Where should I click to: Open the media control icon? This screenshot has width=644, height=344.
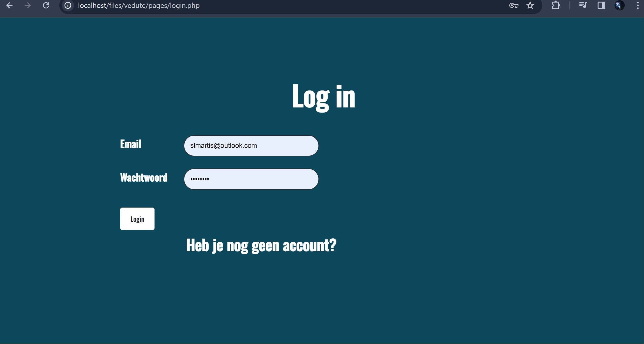[583, 5]
